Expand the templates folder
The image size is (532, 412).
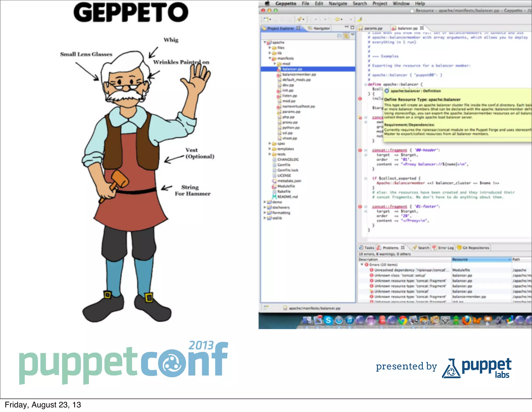coord(270,149)
